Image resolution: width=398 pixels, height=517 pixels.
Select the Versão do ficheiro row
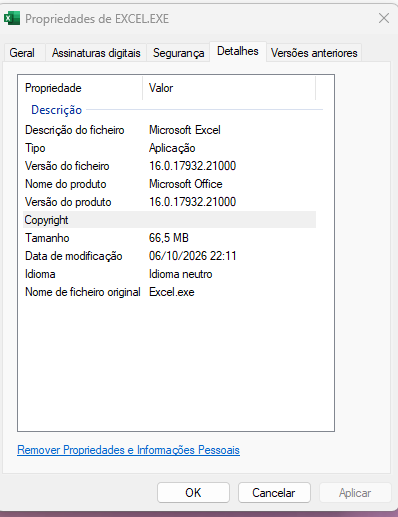click(x=169, y=166)
